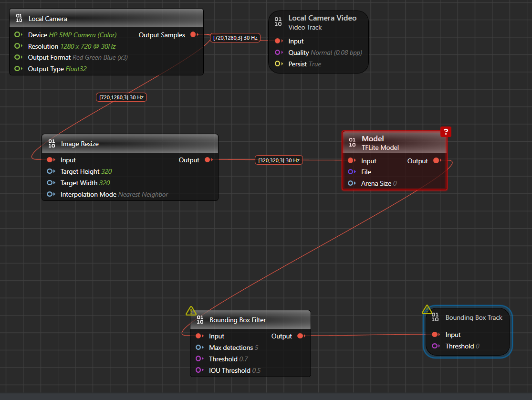The height and width of the screenshot is (400, 532).
Task: Open the Interpolation Mode value Nearest Neighbor
Action: (x=143, y=195)
